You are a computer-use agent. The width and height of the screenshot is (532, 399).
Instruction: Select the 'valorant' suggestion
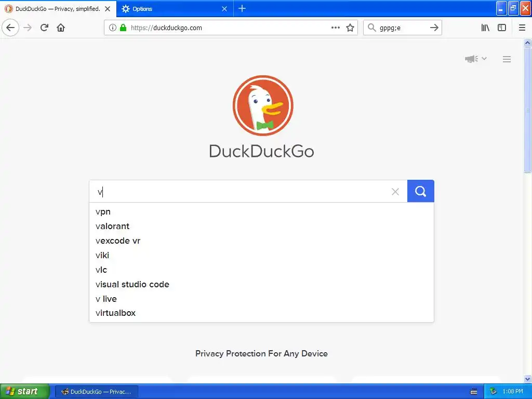(261, 227)
